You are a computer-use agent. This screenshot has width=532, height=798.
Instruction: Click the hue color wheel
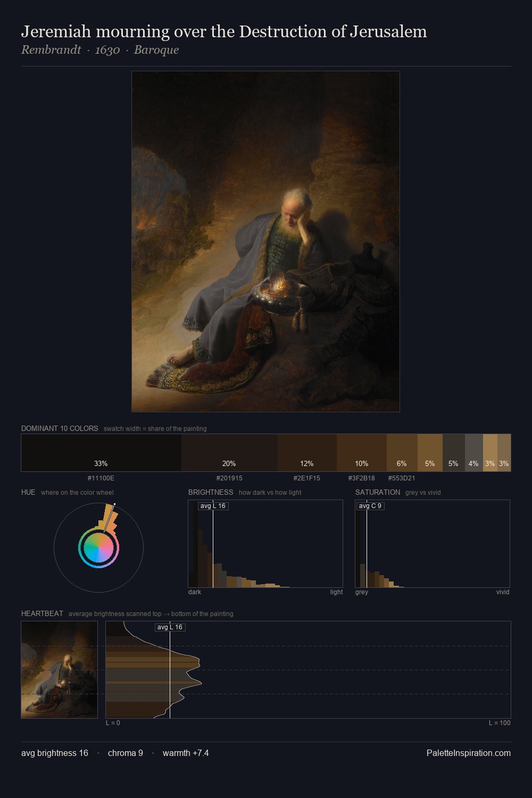(x=98, y=547)
